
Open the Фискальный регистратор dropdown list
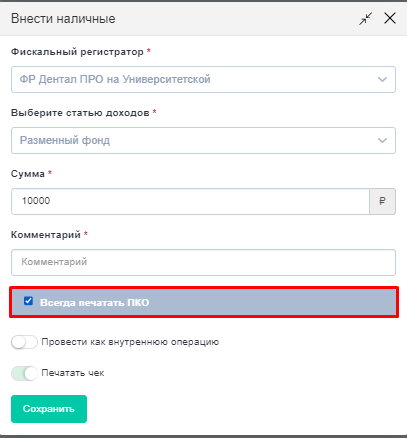(x=203, y=79)
